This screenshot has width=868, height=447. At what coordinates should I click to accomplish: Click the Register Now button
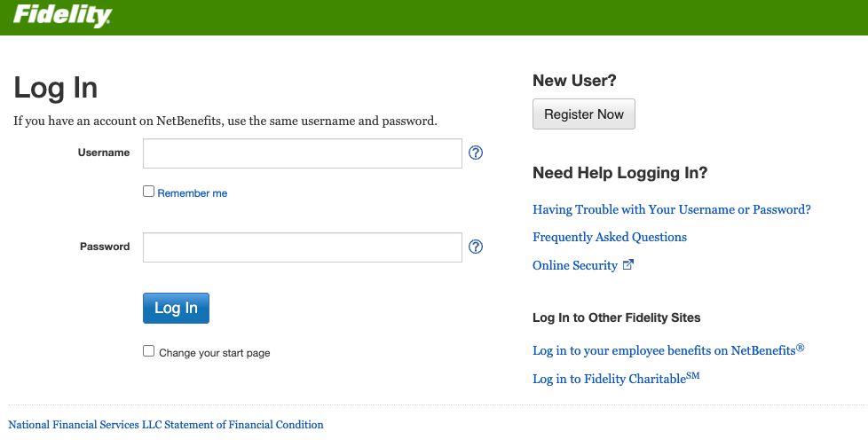[x=583, y=114]
